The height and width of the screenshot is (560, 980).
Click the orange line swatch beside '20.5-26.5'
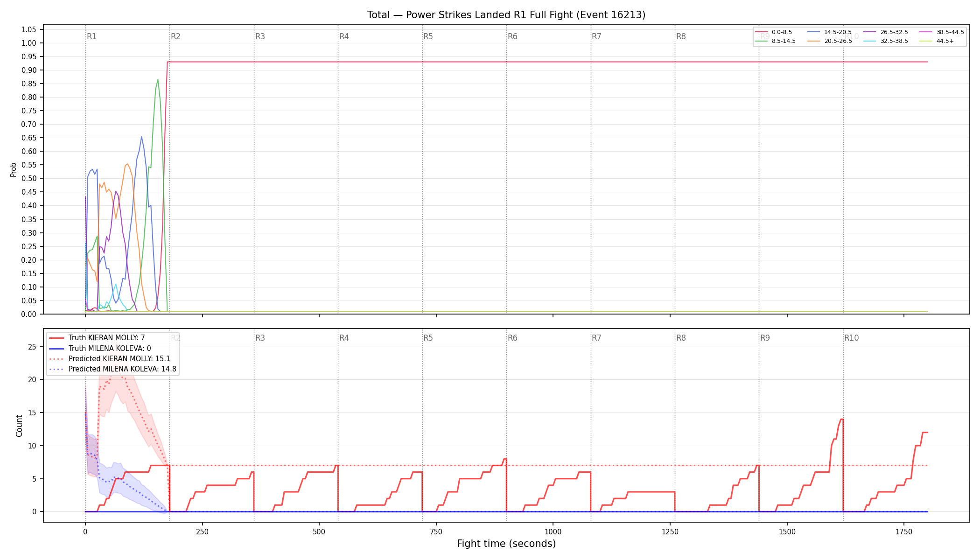click(814, 41)
